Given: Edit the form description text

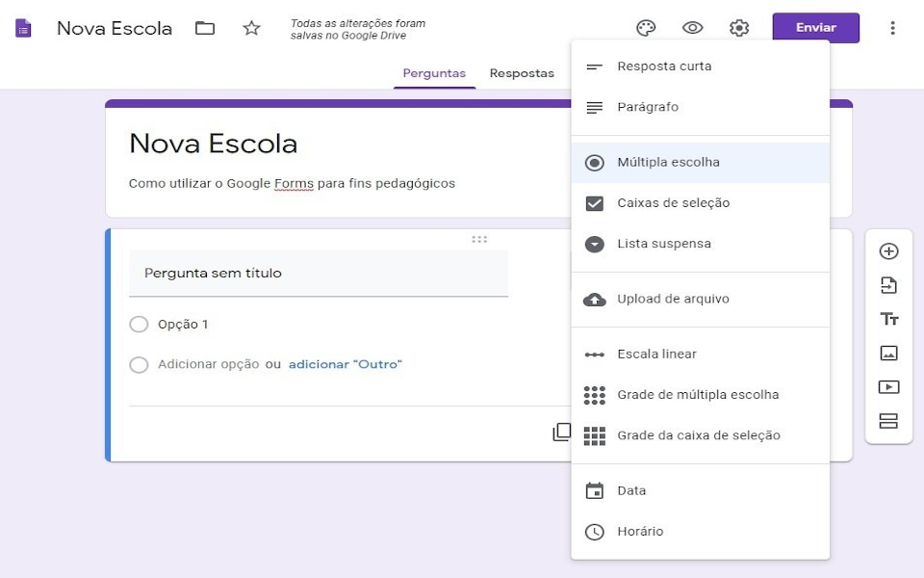Looking at the screenshot, I should [292, 183].
